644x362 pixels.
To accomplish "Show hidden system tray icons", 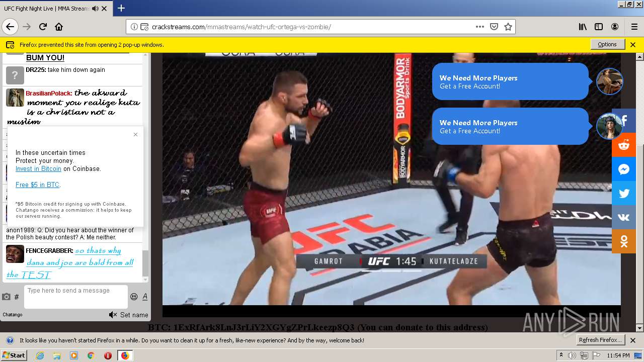I will coord(561,355).
